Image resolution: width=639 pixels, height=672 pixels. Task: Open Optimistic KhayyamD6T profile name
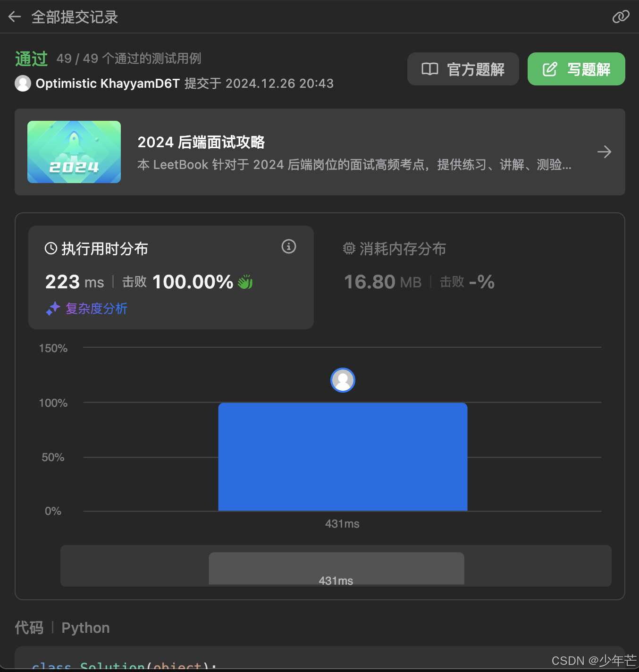coord(108,84)
